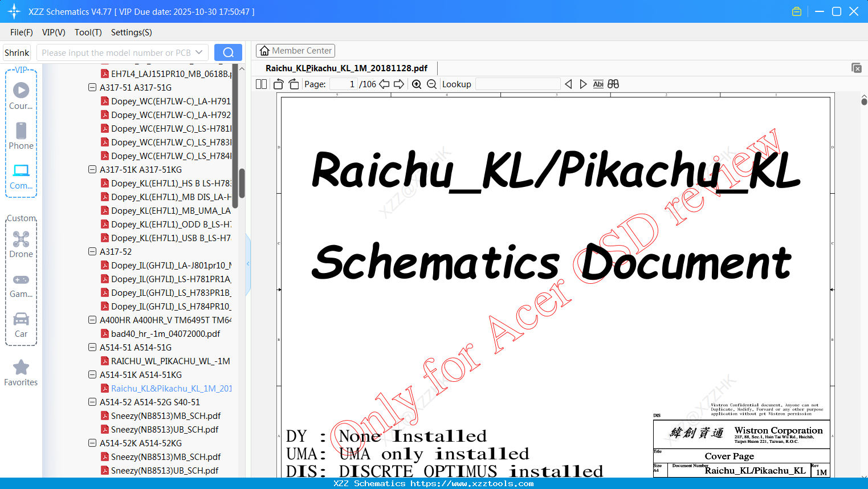Select the Phone category icon

(x=21, y=136)
